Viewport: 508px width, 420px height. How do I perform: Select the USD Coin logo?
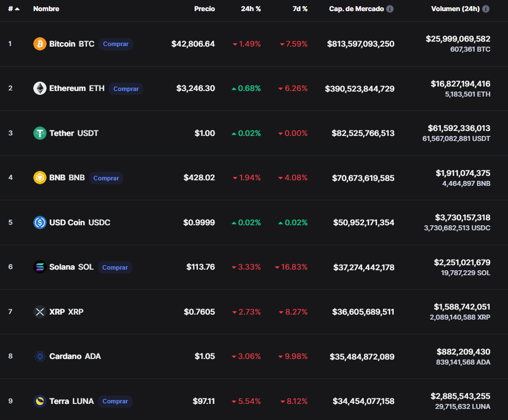click(x=39, y=222)
